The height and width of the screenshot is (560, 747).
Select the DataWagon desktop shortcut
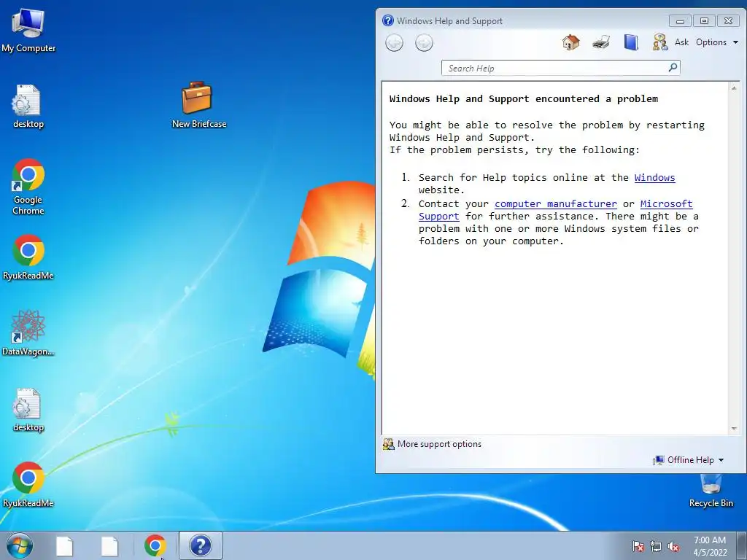(28, 332)
